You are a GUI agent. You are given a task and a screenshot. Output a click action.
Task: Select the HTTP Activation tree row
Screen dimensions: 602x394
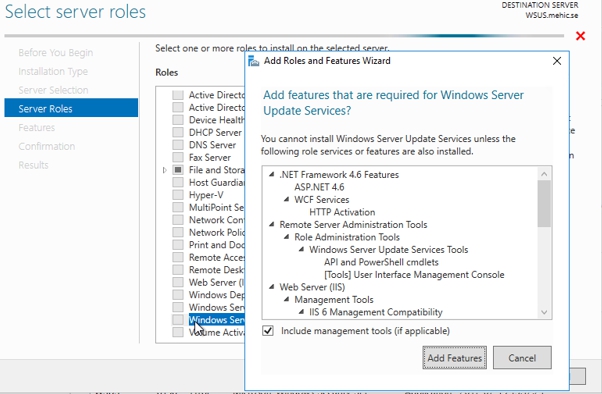[x=342, y=212]
